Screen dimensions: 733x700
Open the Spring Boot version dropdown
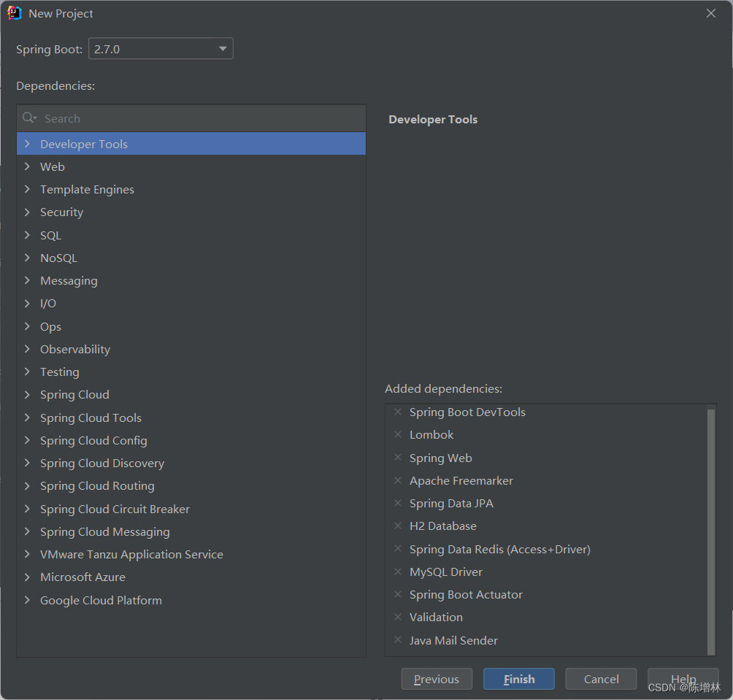[x=161, y=49]
